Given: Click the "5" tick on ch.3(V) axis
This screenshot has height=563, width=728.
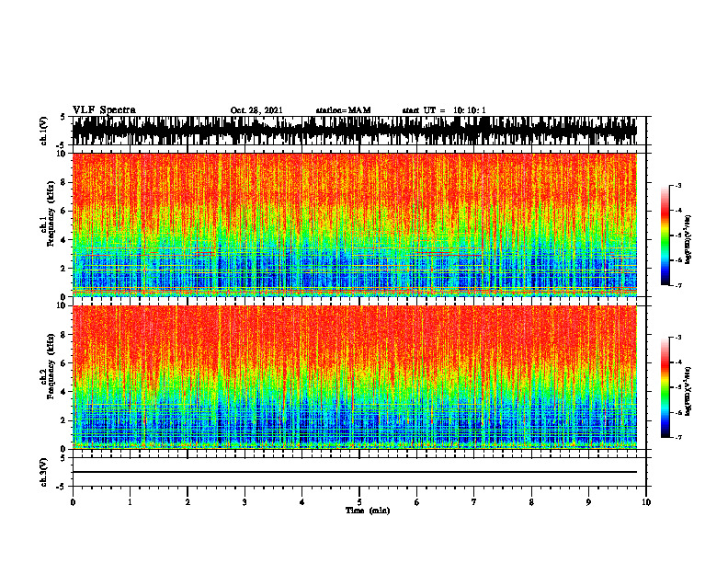Looking at the screenshot, I should coord(63,458).
